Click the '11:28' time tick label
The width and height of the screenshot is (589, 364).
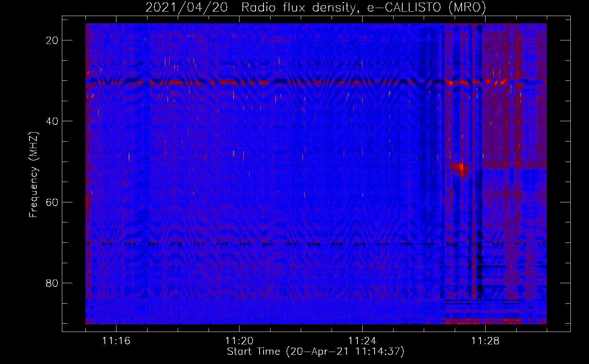(485, 341)
